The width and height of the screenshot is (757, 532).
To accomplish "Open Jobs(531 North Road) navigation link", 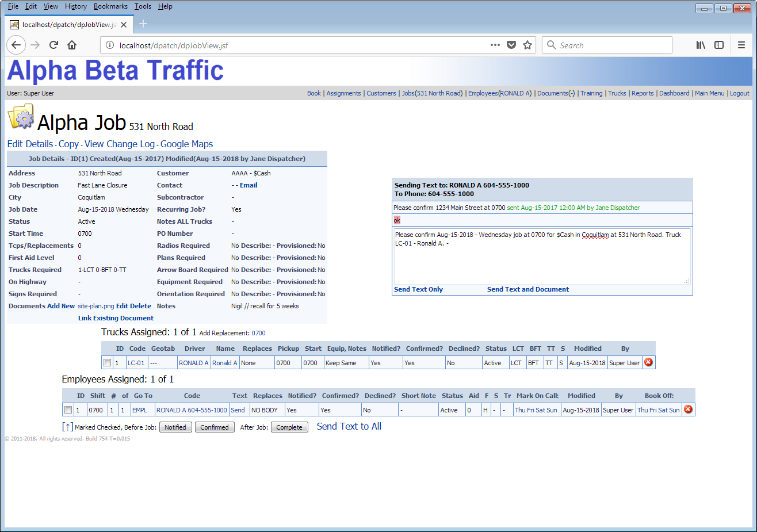I will tap(432, 93).
